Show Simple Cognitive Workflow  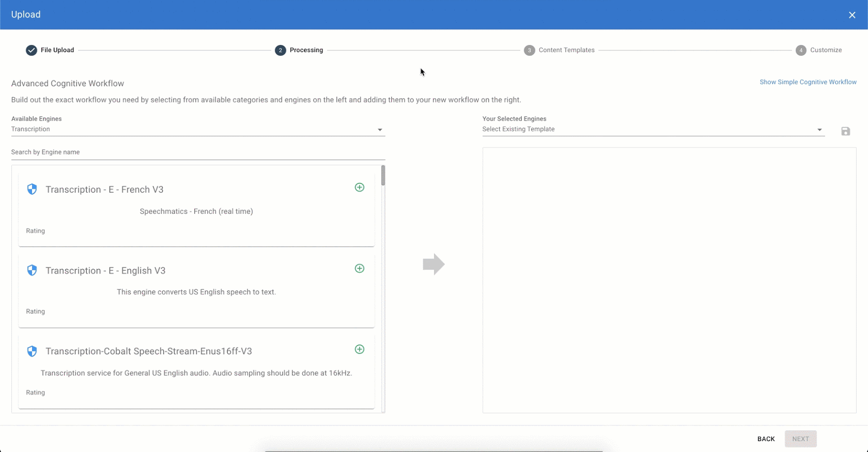pos(808,82)
